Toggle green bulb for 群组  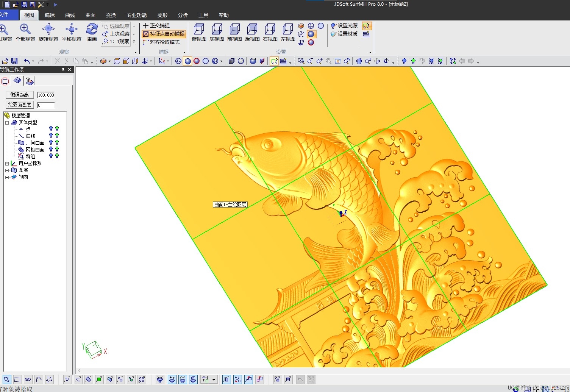57,156
